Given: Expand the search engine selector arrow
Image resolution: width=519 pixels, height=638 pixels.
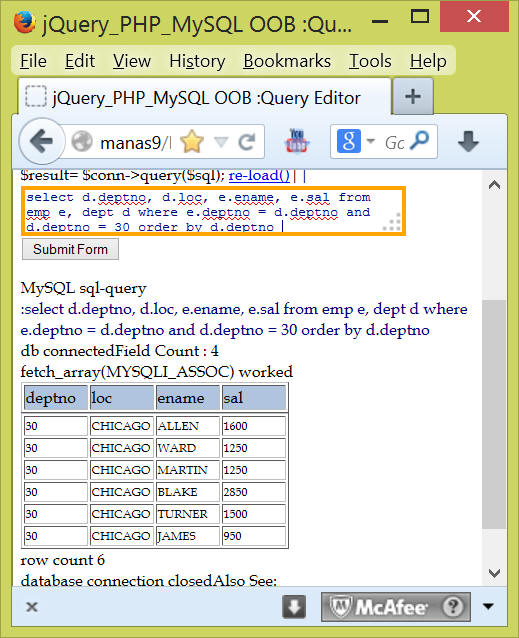Looking at the screenshot, I should tap(371, 141).
